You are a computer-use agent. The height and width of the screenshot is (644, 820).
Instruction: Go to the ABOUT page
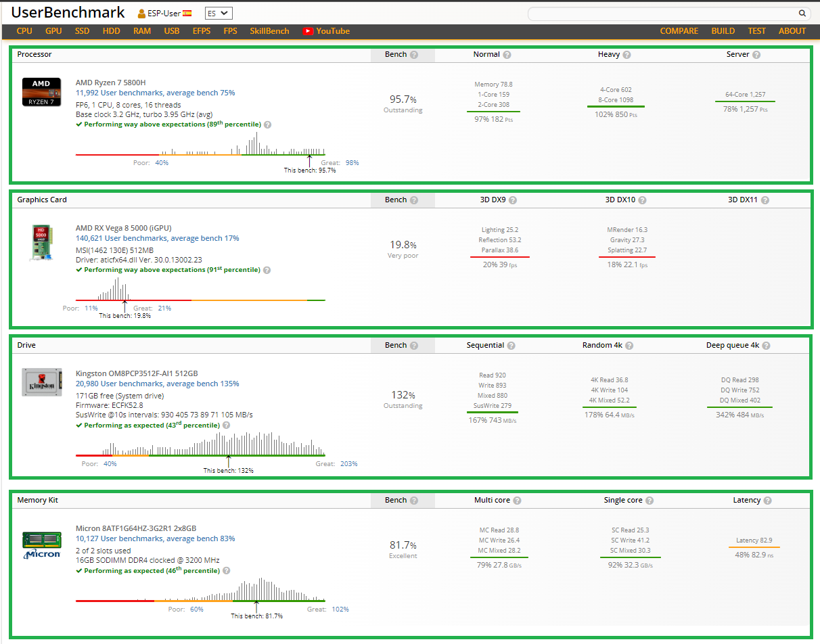pyautogui.click(x=792, y=31)
